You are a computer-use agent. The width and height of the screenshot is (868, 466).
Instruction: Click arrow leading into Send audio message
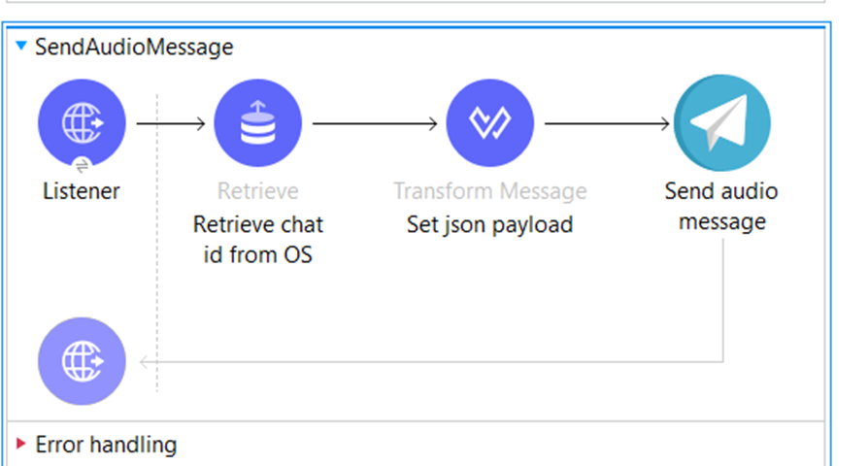click(x=607, y=123)
